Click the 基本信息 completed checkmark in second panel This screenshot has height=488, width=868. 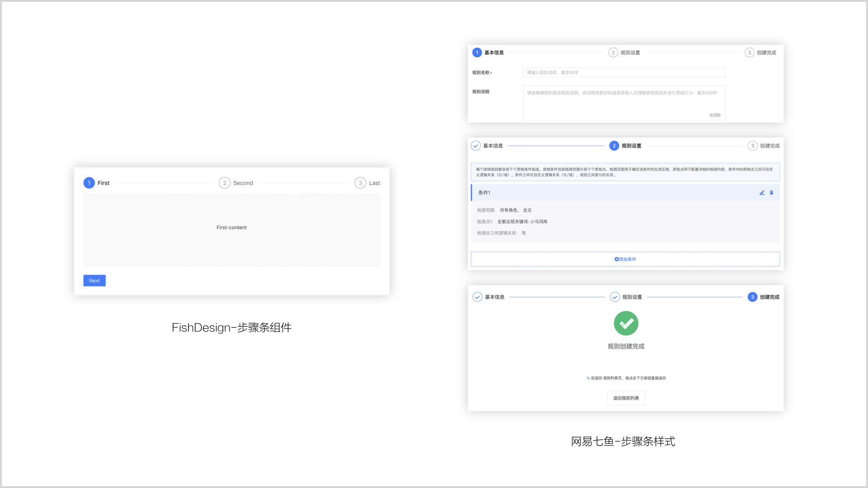[476, 145]
